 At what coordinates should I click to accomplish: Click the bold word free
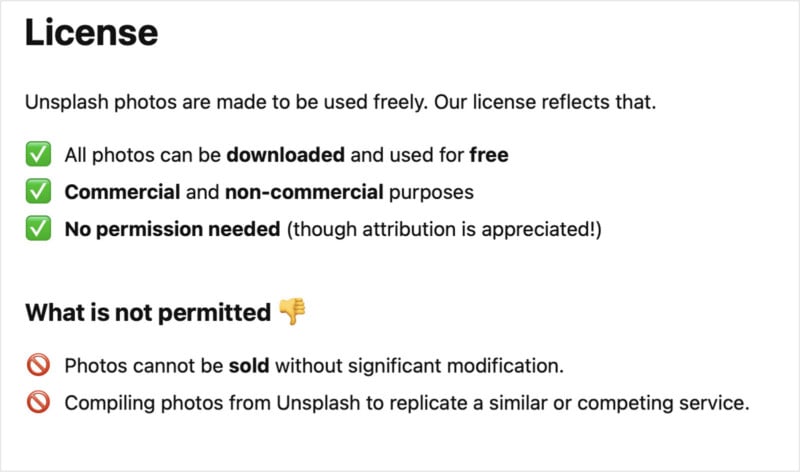489,155
